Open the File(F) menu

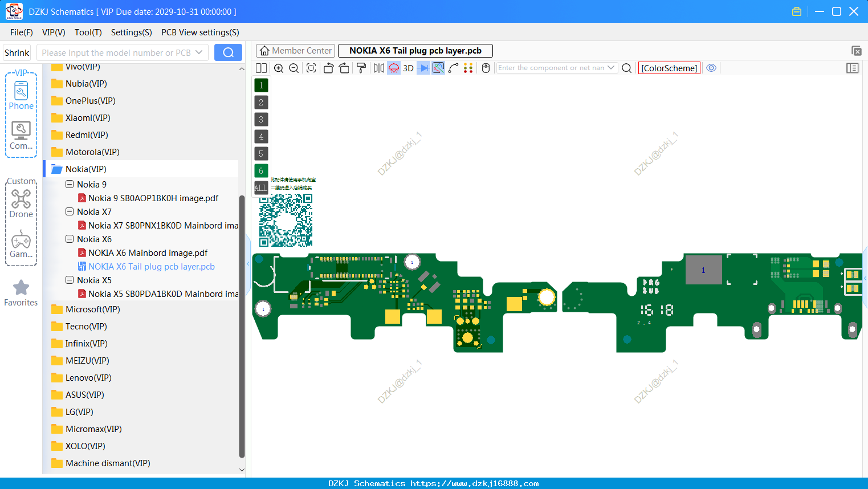click(22, 32)
